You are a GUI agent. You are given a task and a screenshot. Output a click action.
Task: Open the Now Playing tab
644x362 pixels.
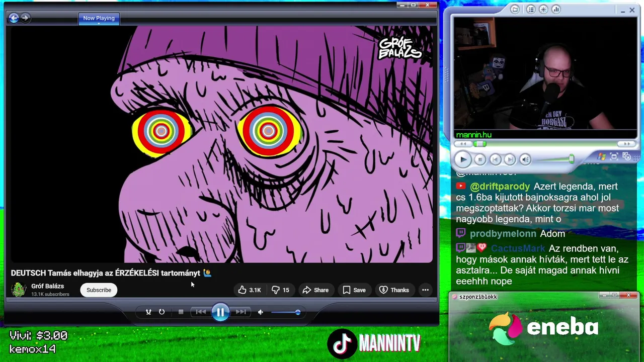[x=99, y=18]
